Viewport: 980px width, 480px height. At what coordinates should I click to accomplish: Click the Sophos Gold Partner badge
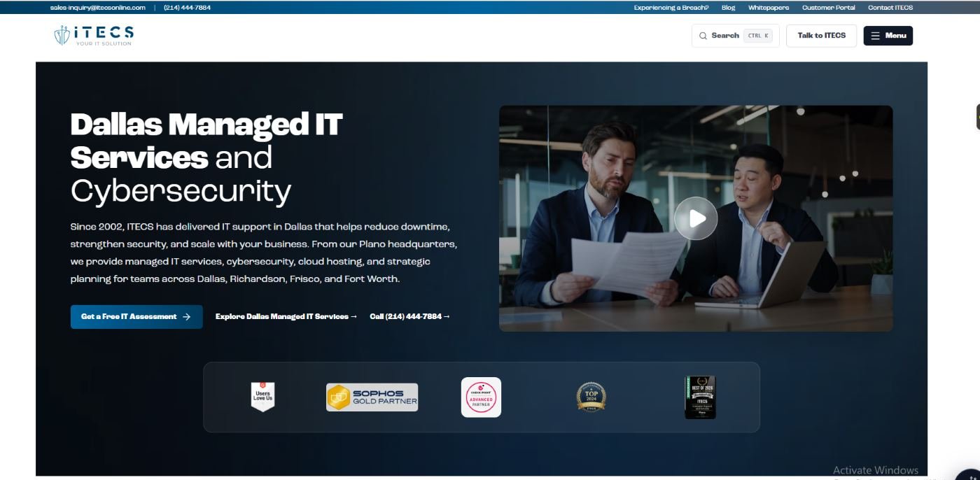[x=372, y=397]
